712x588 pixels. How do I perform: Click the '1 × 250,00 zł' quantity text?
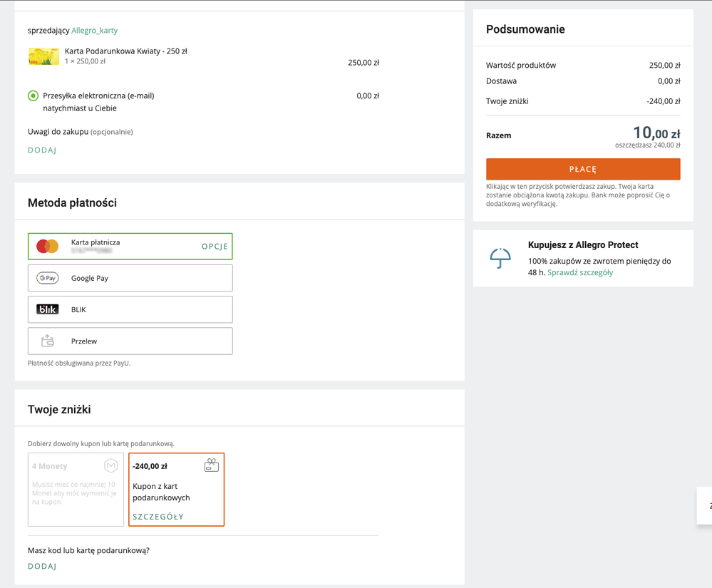[85, 61]
